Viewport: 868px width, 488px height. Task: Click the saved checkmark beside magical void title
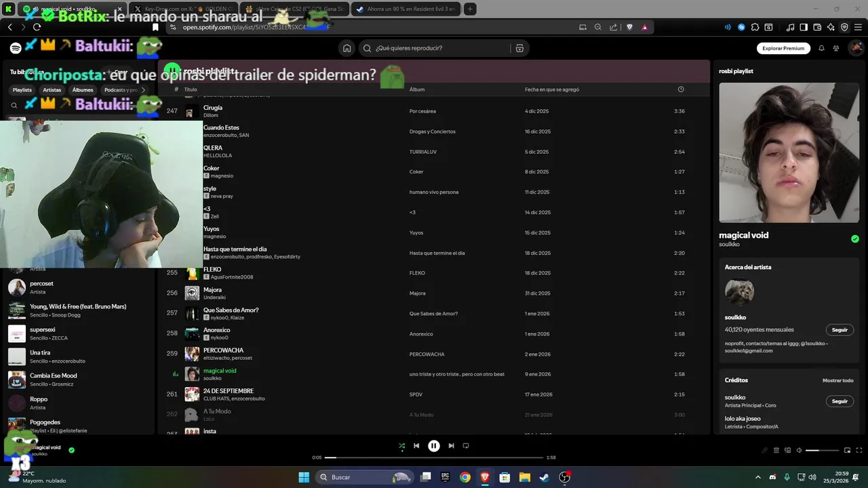(855, 239)
